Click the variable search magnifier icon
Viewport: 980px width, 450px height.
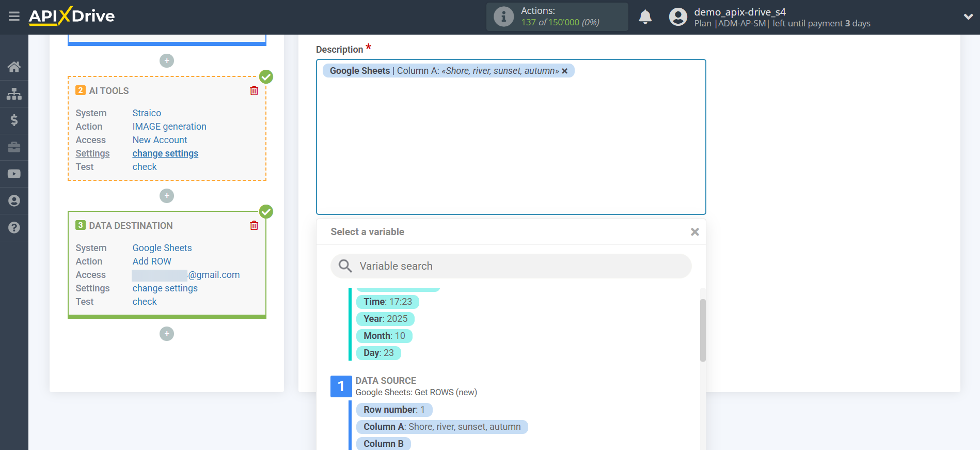[x=345, y=266]
